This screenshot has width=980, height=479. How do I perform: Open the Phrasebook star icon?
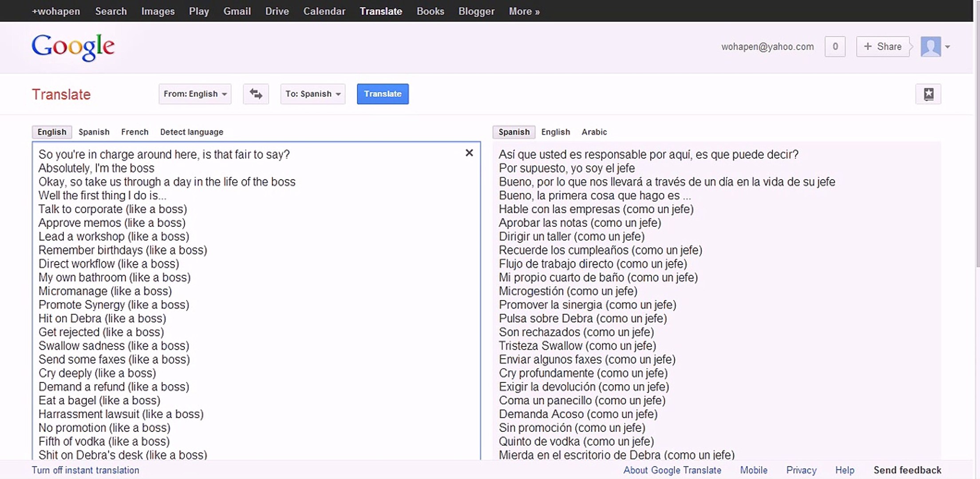point(928,94)
